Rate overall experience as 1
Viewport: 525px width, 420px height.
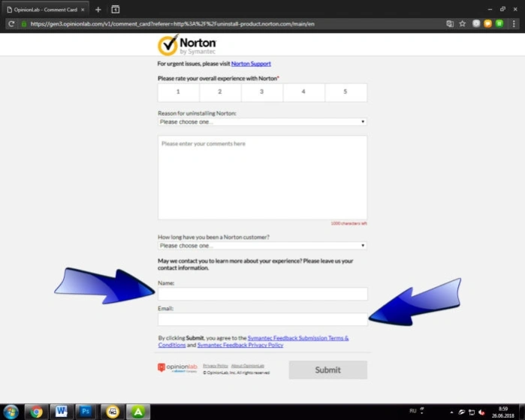179,92
